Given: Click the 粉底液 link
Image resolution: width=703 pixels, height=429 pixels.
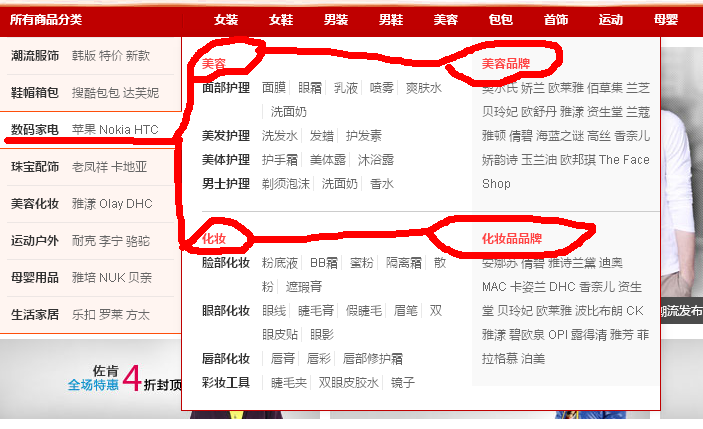Looking at the screenshot, I should 280,263.
